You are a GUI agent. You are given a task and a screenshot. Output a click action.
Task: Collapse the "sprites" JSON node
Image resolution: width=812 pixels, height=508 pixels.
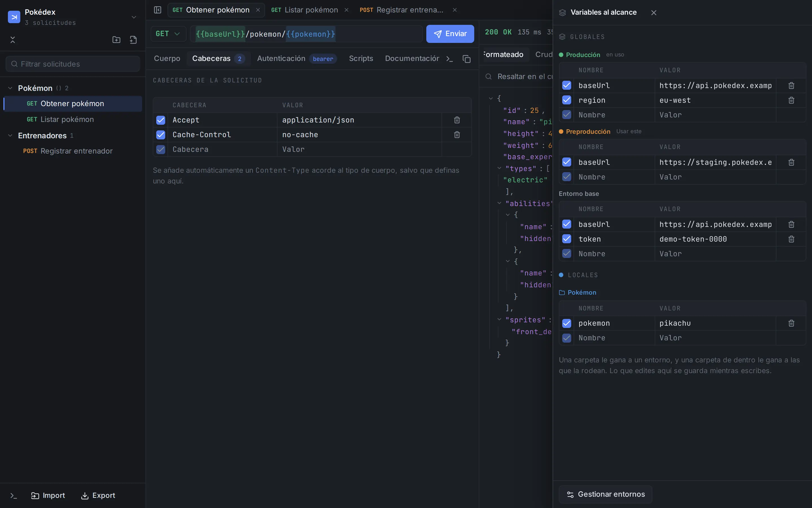499,319
